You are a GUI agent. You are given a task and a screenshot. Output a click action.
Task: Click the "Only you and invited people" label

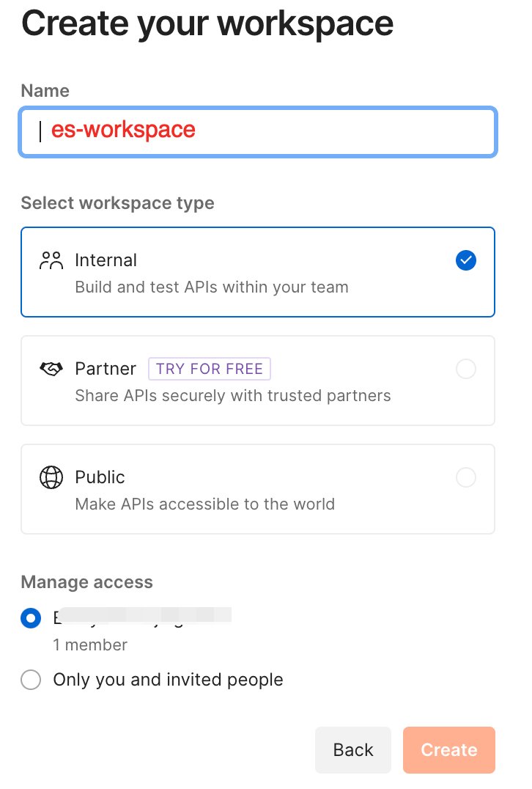[169, 680]
